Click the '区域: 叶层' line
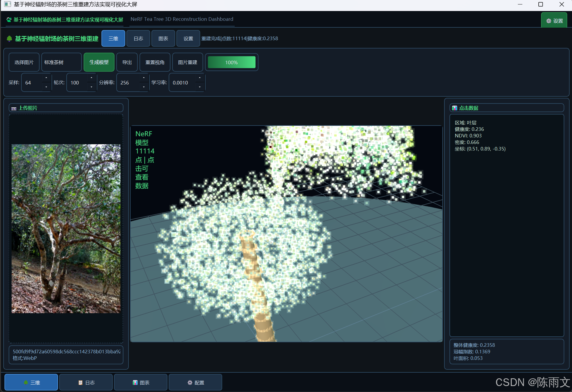This screenshot has width=572, height=392. pyautogui.click(x=466, y=123)
